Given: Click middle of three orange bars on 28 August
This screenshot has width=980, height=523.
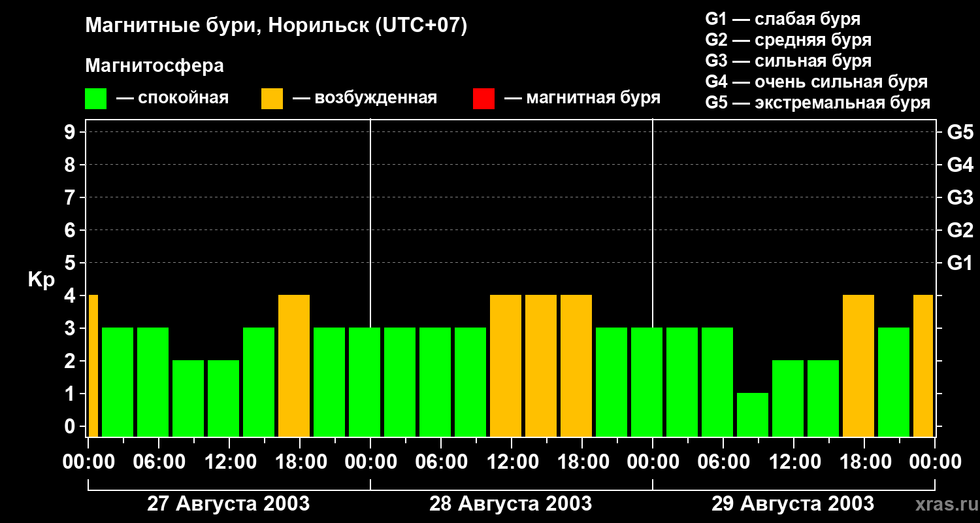Looking at the screenshot, I should tap(541, 365).
